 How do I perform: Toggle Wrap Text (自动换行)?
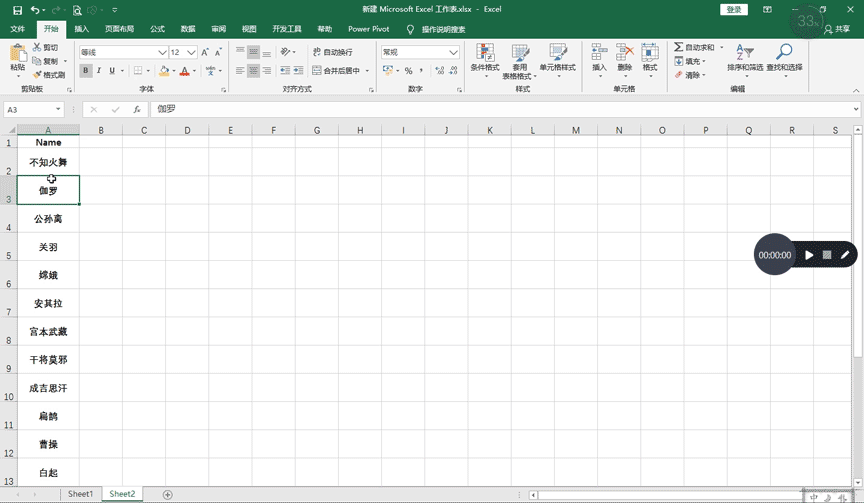[x=331, y=52]
